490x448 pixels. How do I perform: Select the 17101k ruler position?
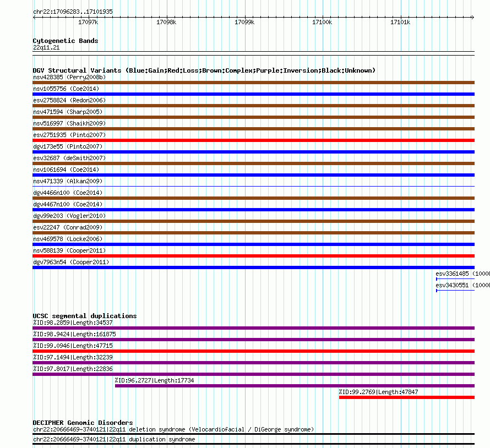[x=400, y=22]
